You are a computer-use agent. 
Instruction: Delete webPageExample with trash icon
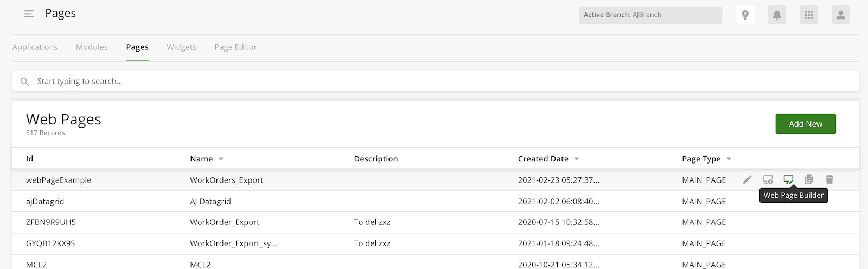tap(829, 179)
